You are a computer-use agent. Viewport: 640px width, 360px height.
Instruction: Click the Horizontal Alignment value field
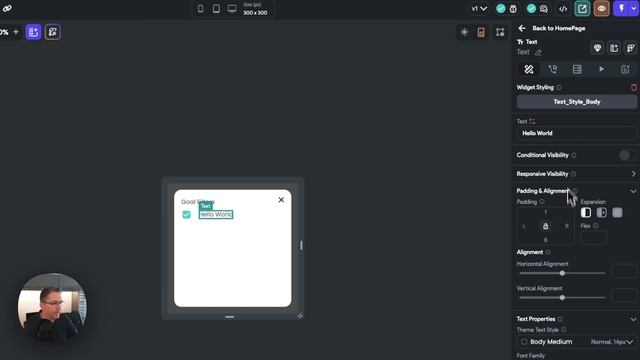point(624,271)
